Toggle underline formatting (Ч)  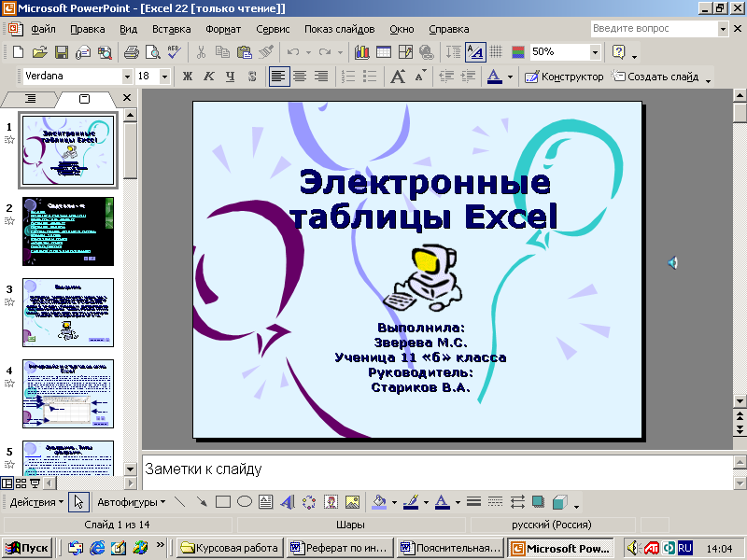pos(231,77)
